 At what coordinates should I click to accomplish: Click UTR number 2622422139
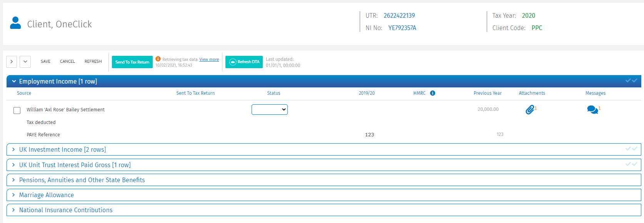pyautogui.click(x=399, y=15)
